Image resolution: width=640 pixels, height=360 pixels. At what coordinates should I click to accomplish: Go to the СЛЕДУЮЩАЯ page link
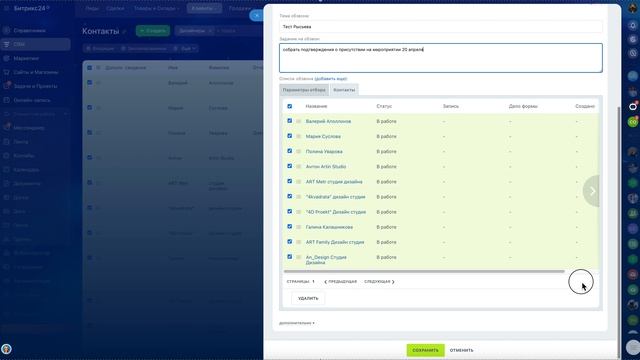click(379, 282)
